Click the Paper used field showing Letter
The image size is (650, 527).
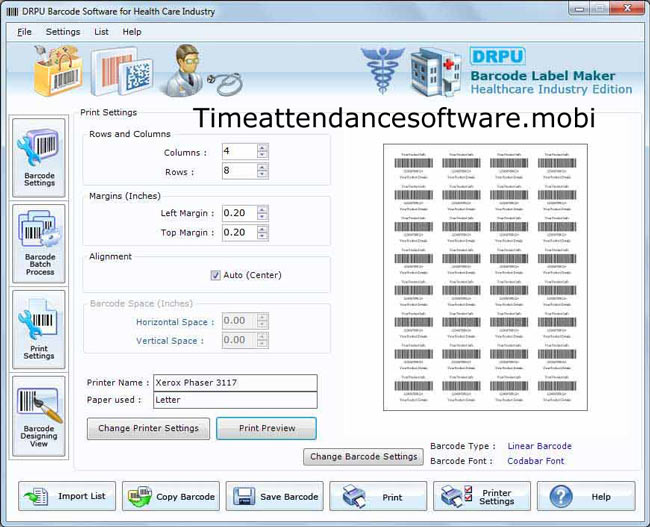tap(235, 400)
